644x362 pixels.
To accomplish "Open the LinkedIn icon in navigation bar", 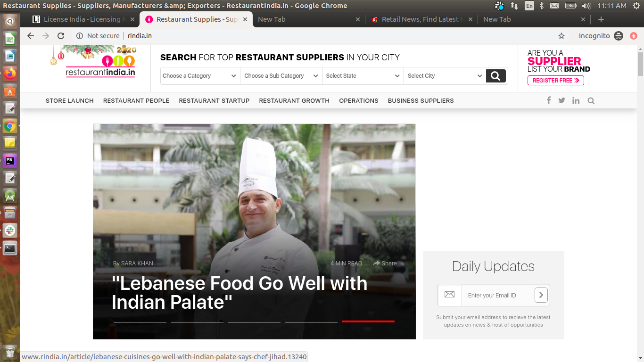I will pyautogui.click(x=576, y=100).
